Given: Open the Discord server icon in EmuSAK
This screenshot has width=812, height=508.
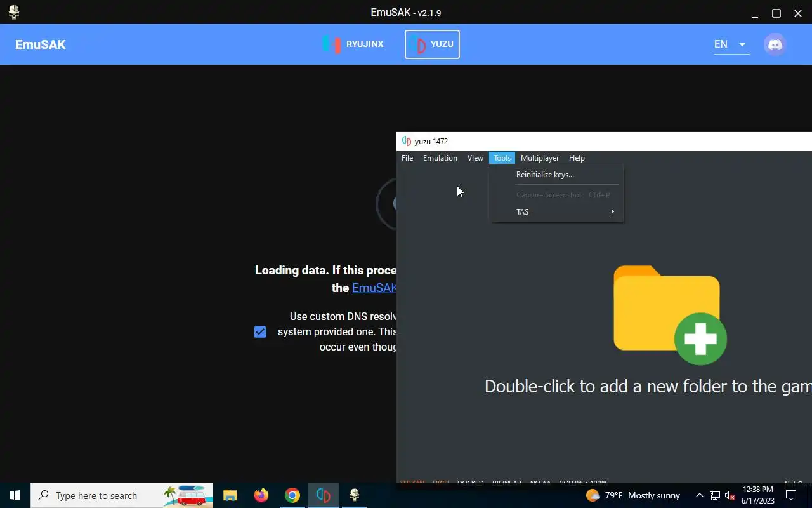Looking at the screenshot, I should [x=775, y=44].
